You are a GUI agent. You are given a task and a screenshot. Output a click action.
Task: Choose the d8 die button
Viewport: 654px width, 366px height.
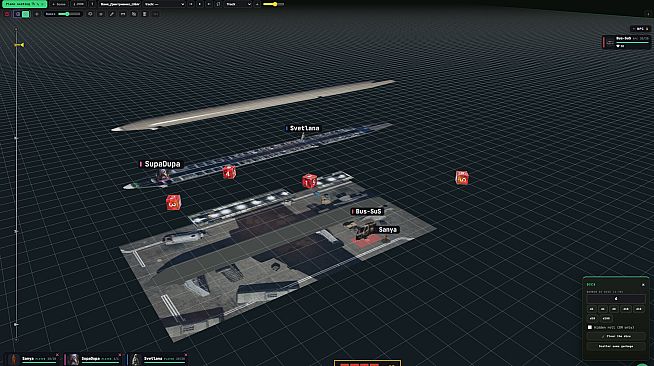pos(614,309)
